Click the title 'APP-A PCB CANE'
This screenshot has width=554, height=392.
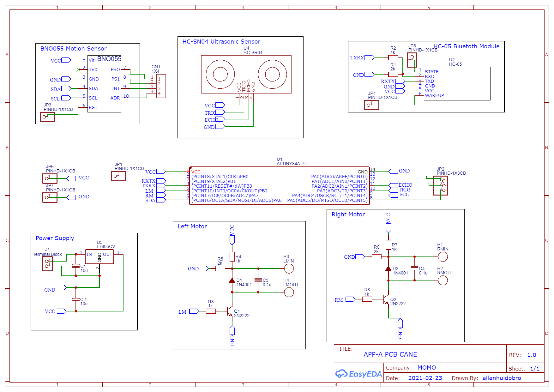coord(390,354)
